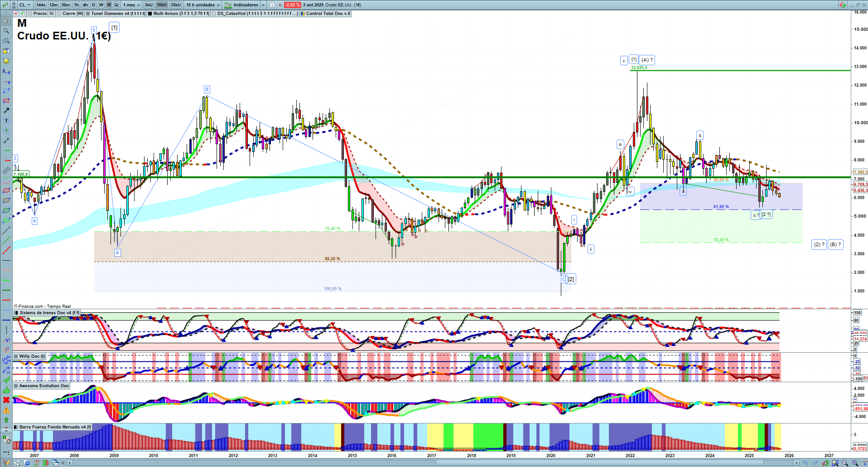The image size is (868, 467).
Task: Select the ruler measurement tool
Action: [6, 170]
